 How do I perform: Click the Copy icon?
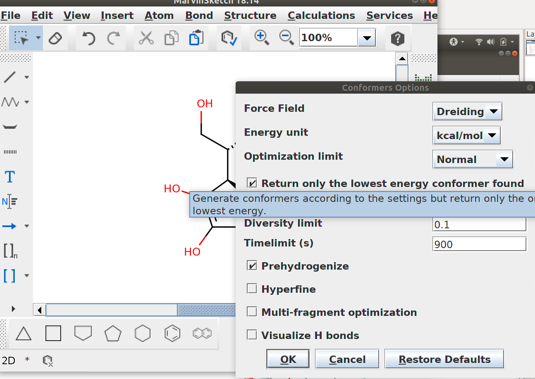click(171, 38)
